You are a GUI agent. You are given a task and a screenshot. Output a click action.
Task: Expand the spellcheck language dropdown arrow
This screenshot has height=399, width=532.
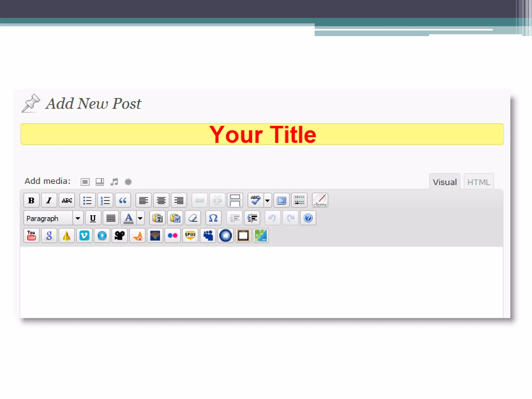[267, 200]
